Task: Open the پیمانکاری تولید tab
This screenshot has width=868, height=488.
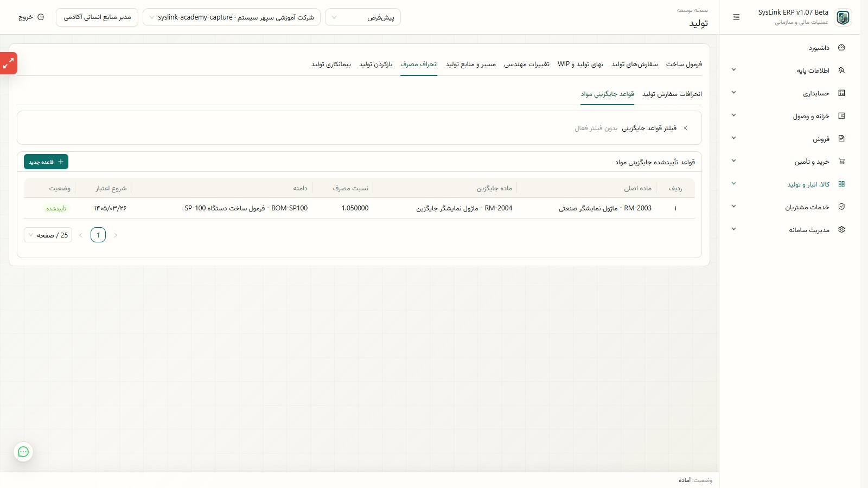Action: click(331, 64)
